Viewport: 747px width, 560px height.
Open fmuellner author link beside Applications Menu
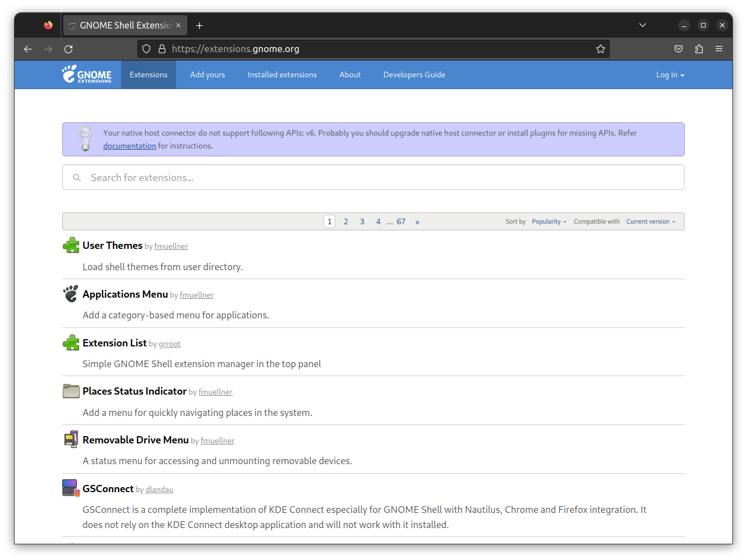pos(196,295)
